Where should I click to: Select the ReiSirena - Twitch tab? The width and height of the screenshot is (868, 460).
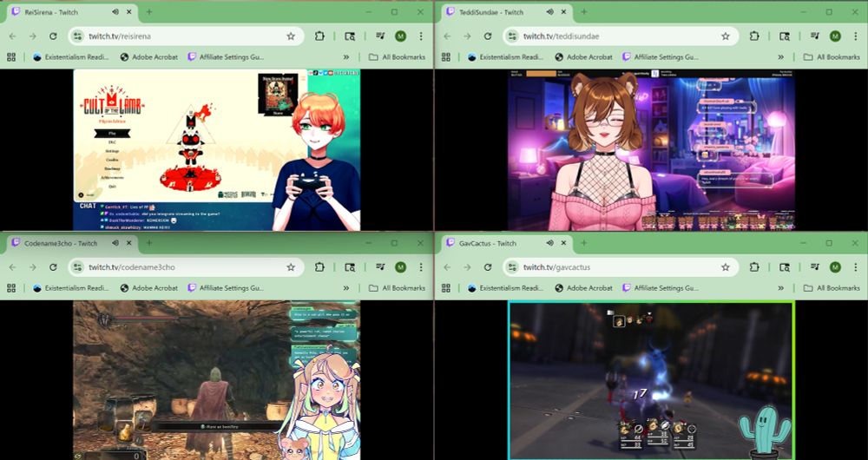point(73,11)
